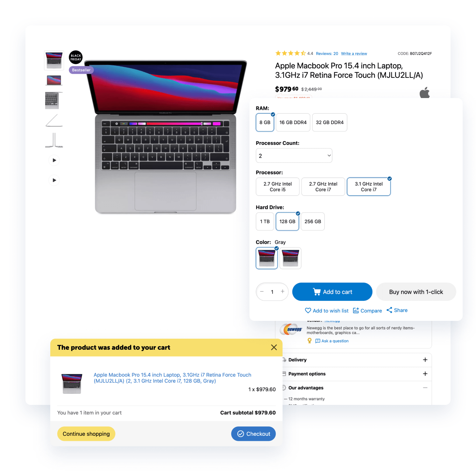Click the Add to cart button
This screenshot has width=476, height=473.
tap(332, 292)
